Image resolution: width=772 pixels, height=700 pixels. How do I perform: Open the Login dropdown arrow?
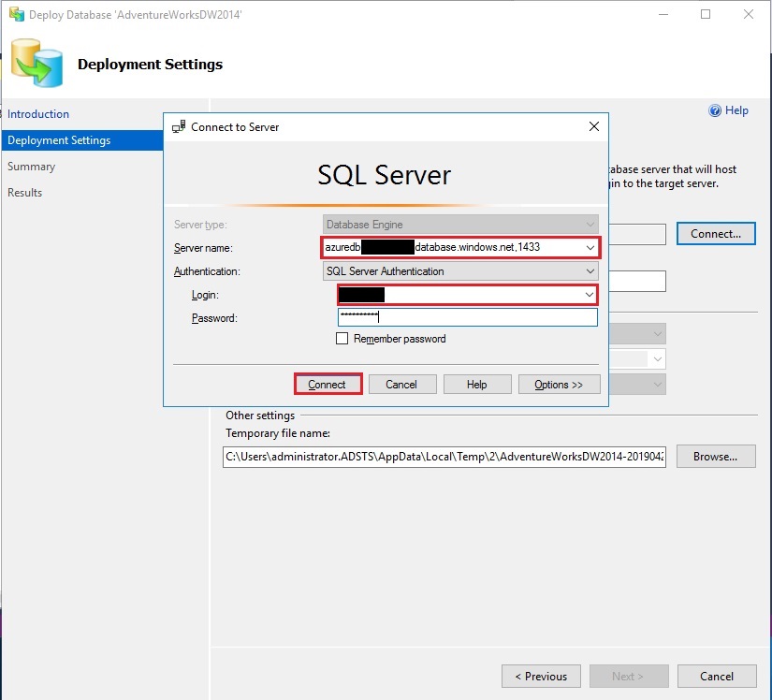589,295
